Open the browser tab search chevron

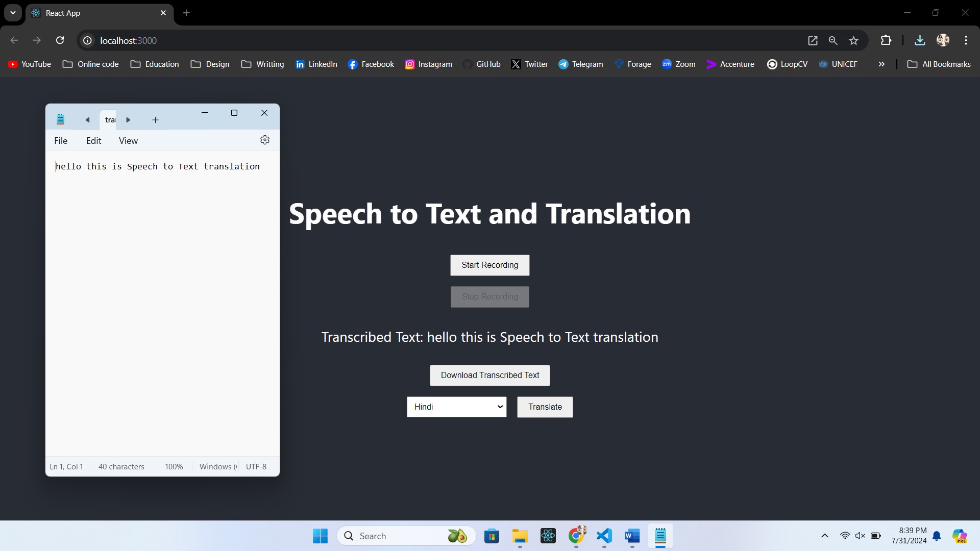[13, 12]
